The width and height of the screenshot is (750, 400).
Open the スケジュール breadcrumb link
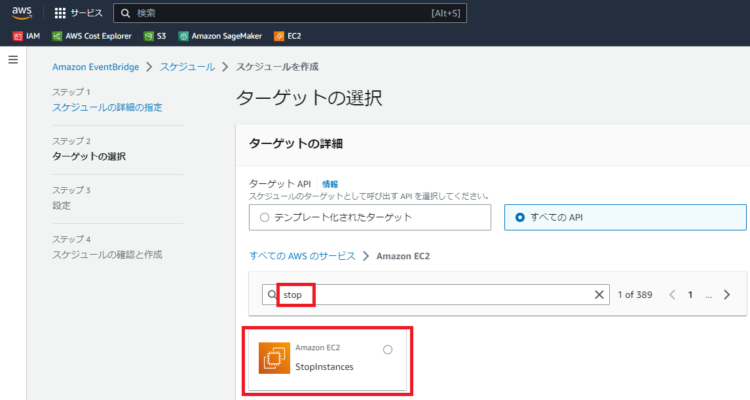[x=187, y=67]
